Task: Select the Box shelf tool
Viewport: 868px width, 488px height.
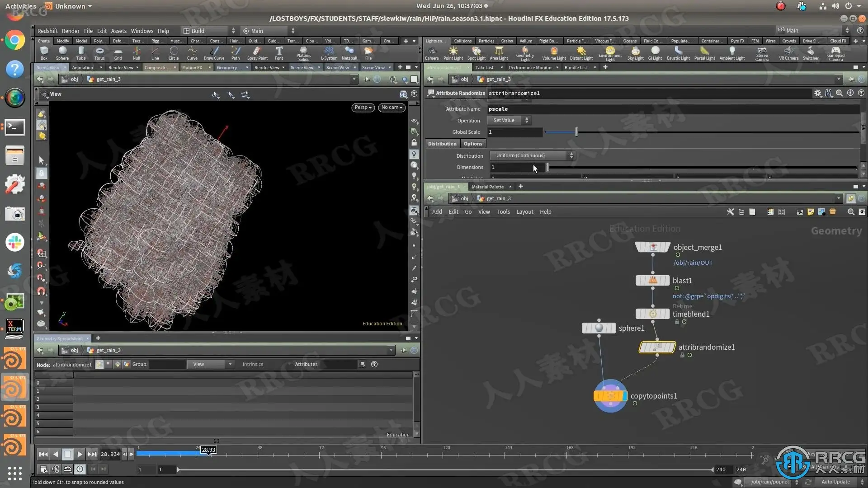Action: pos(44,53)
